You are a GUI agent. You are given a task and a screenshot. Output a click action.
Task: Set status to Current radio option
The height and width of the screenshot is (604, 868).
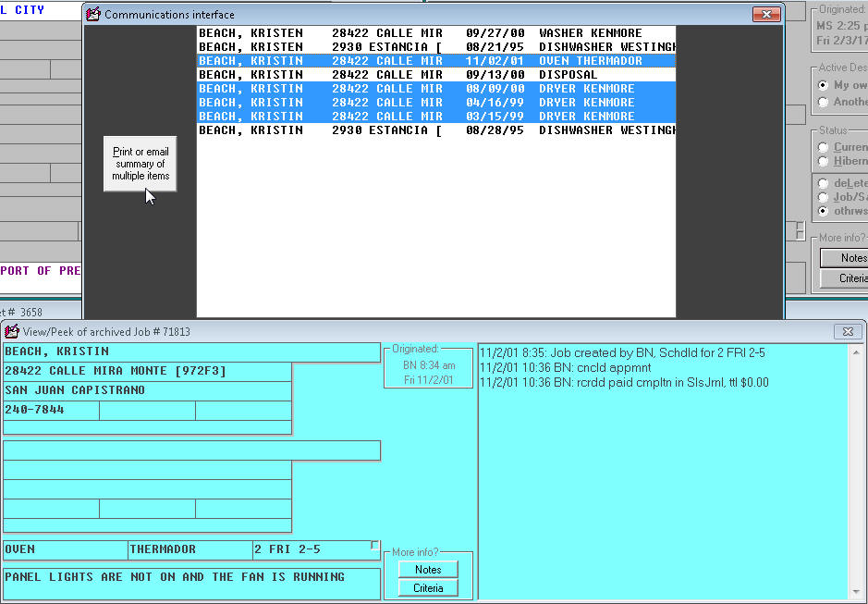(824, 147)
